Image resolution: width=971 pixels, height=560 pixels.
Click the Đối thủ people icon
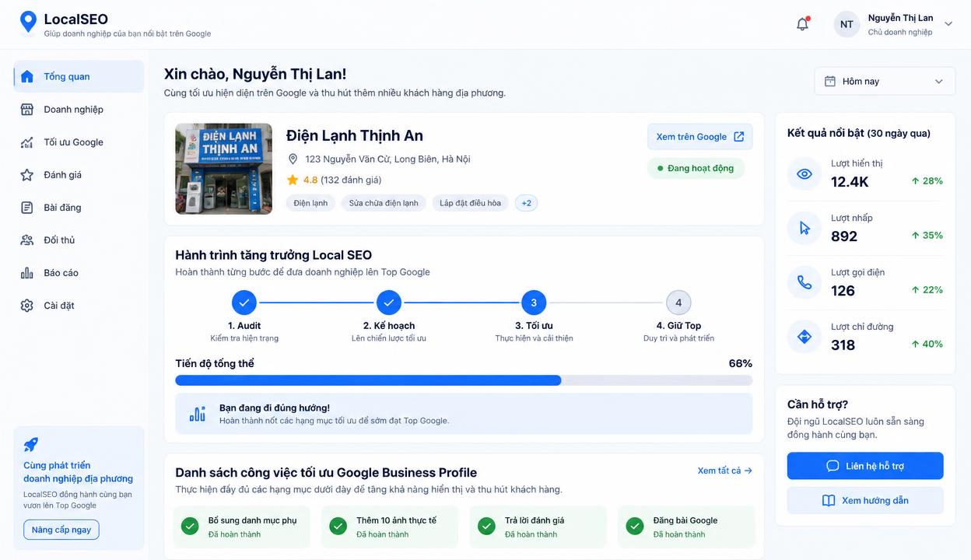coord(27,240)
